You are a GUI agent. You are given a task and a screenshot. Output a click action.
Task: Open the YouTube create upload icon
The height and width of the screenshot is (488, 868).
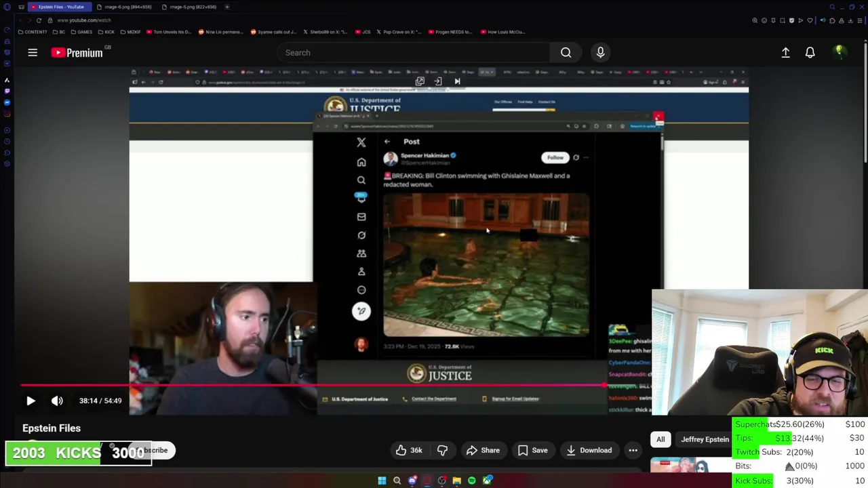(x=785, y=52)
